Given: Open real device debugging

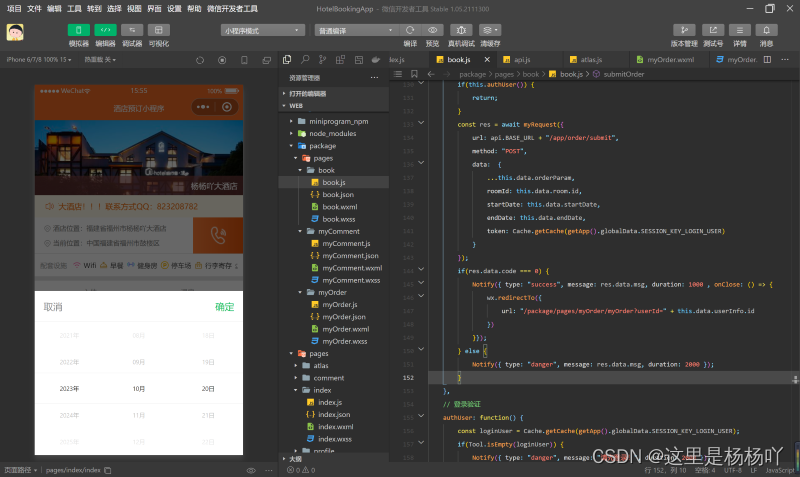Looking at the screenshot, I should coord(461,30).
